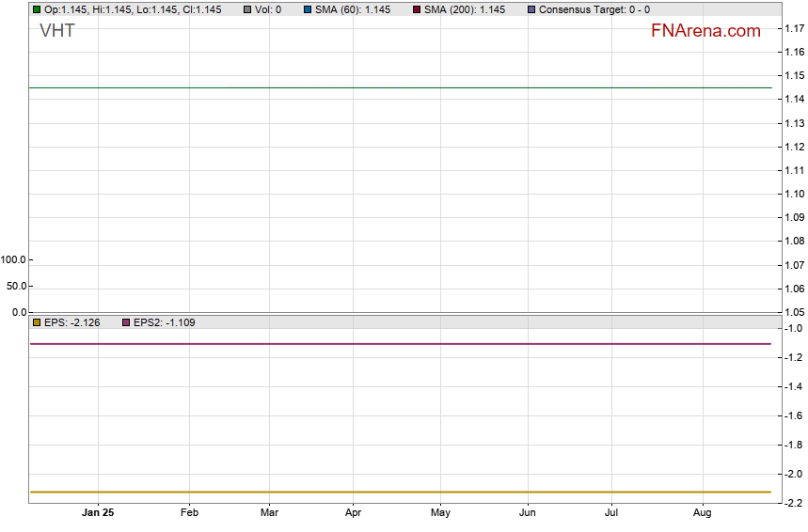Click the gray Vol legend square
This screenshot has width=808, height=532.
247,9
